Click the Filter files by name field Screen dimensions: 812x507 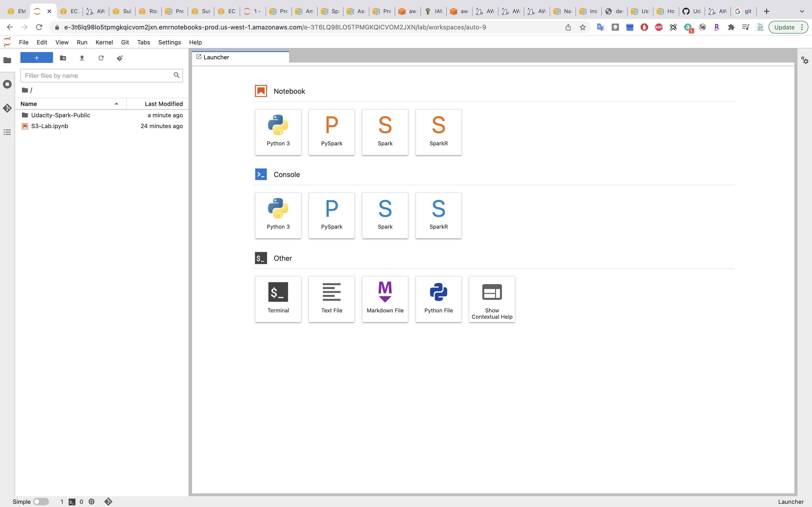97,75
